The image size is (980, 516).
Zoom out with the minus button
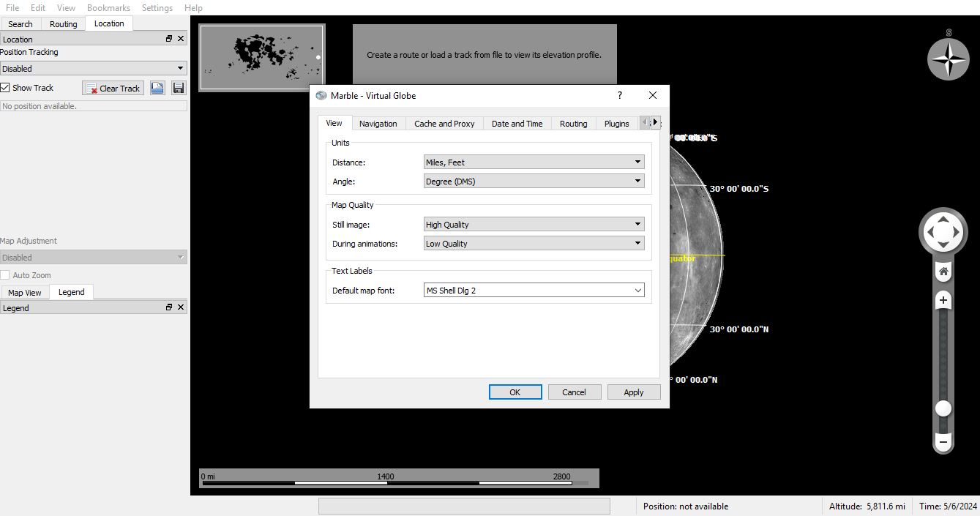click(943, 441)
